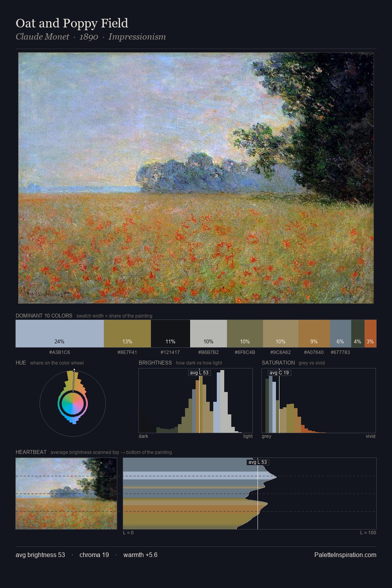Click the warmth +5.6 footer stat
Image resolution: width=392 pixels, height=588 pixels.
point(140,555)
